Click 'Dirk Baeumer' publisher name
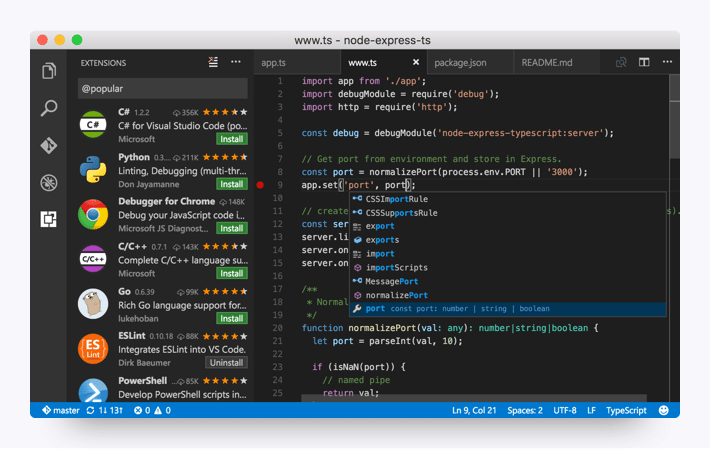Screen dimensions: 710x450 [144, 363]
